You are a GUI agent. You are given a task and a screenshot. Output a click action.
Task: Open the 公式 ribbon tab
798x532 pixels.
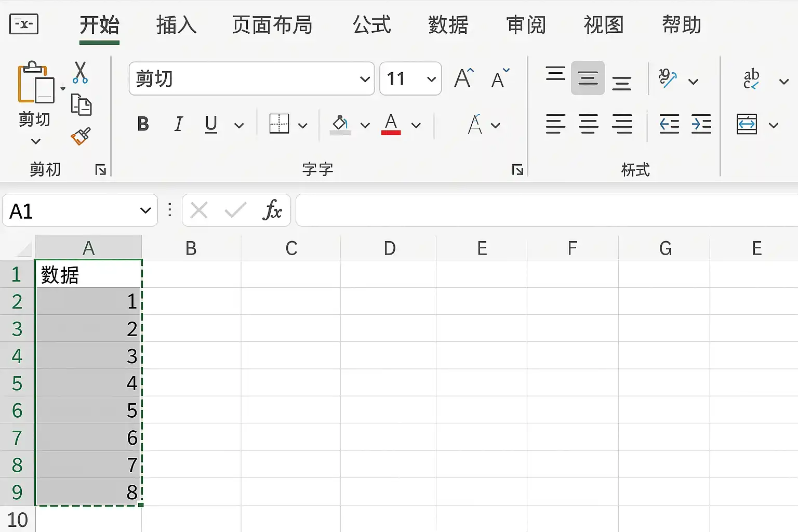(x=371, y=24)
